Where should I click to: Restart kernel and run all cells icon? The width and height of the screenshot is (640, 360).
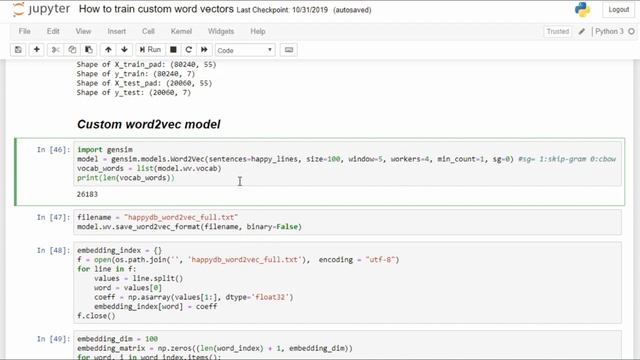point(204,50)
